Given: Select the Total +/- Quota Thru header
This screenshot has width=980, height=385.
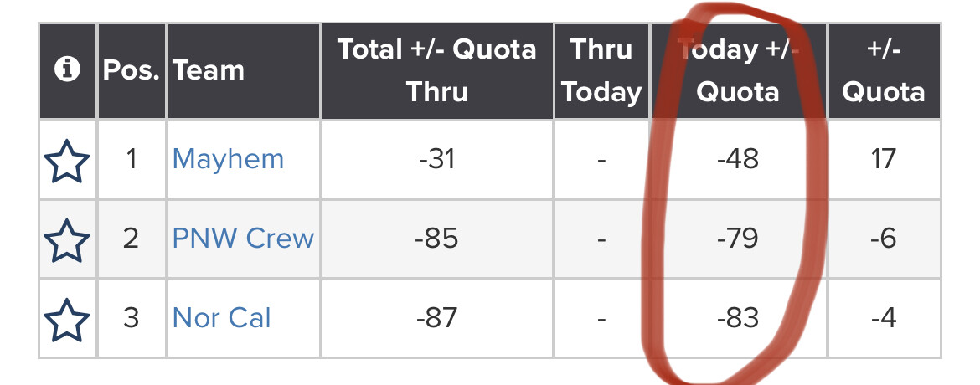Looking at the screenshot, I should tap(436, 70).
